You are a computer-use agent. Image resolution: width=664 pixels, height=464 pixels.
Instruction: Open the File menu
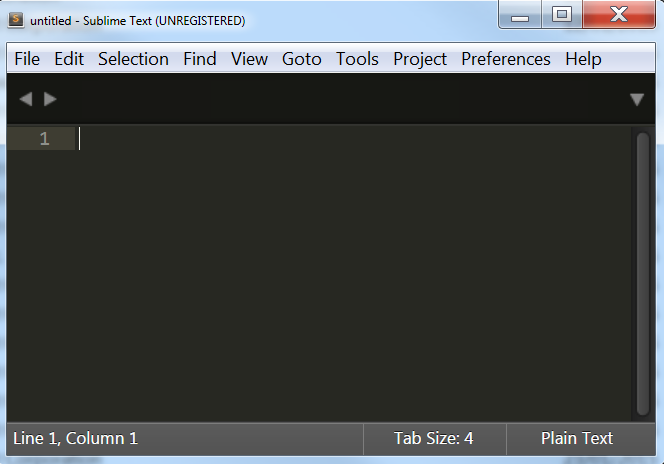coord(27,59)
